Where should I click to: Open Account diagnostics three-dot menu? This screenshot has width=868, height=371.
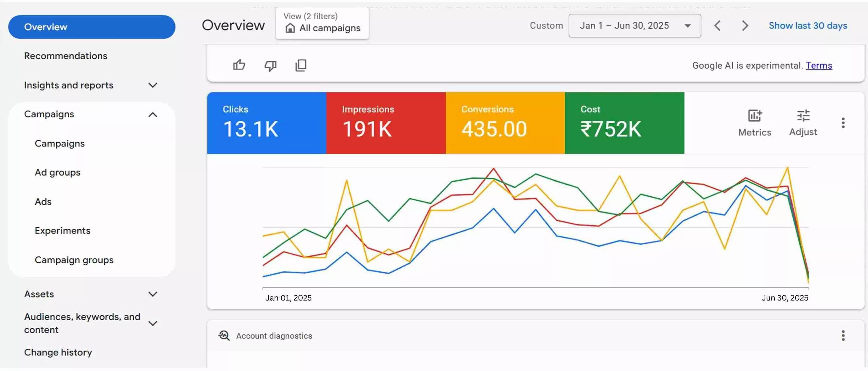click(x=843, y=335)
